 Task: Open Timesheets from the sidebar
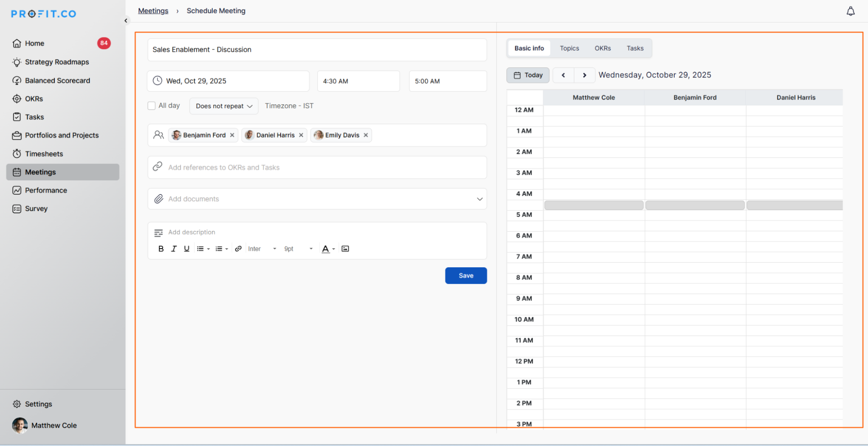44,154
